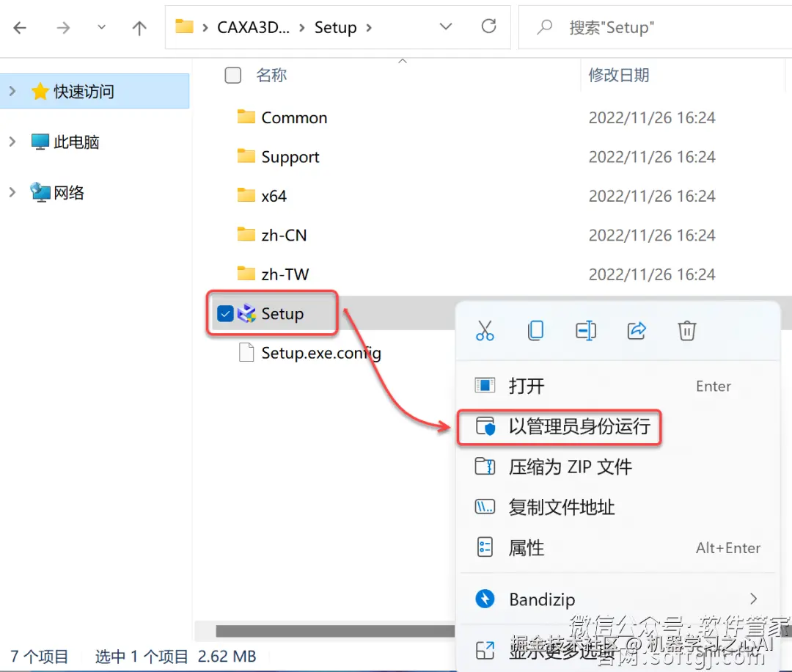Choose 打开 in the context menu
The height and width of the screenshot is (672, 792).
click(x=618, y=386)
